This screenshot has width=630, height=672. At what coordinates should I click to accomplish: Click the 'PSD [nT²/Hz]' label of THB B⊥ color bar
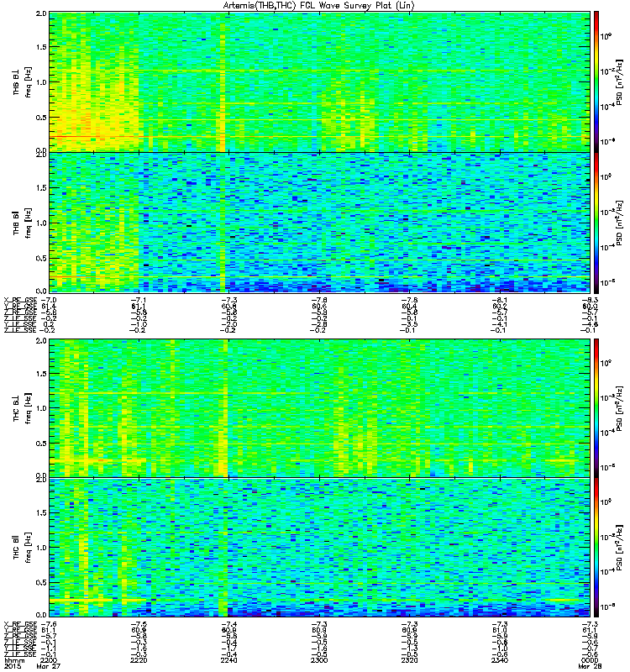pyautogui.click(x=619, y=81)
